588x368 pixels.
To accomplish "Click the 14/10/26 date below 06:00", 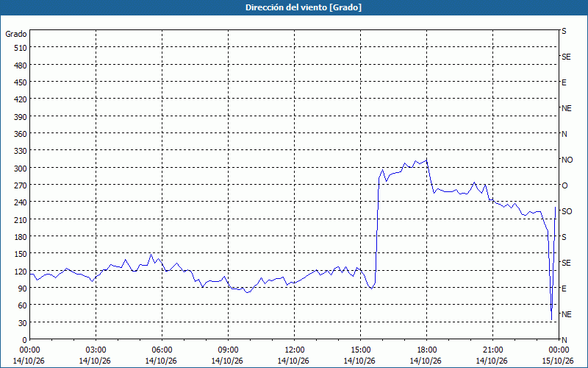I will click(x=162, y=361).
